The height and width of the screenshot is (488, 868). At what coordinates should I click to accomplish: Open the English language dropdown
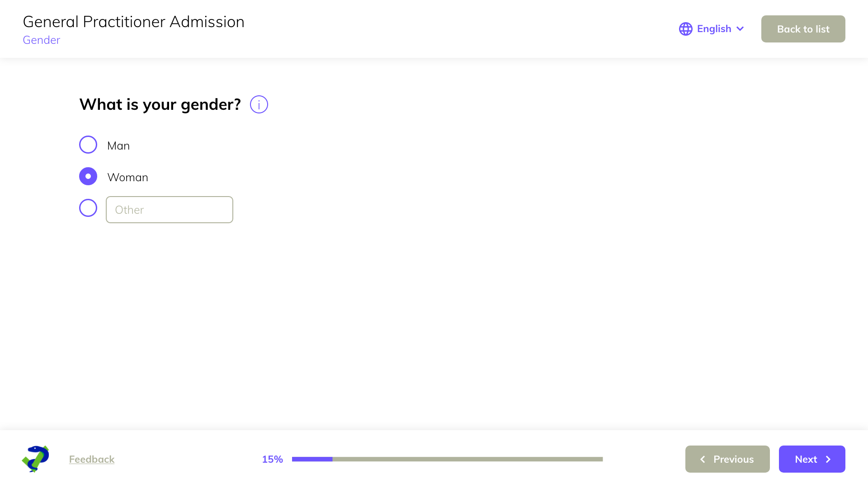pyautogui.click(x=714, y=29)
